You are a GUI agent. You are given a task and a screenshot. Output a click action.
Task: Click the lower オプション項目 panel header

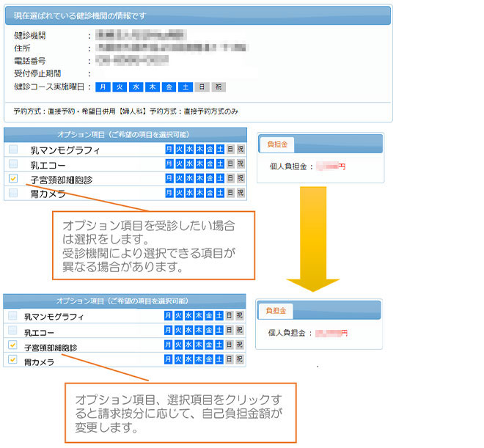tap(125, 301)
